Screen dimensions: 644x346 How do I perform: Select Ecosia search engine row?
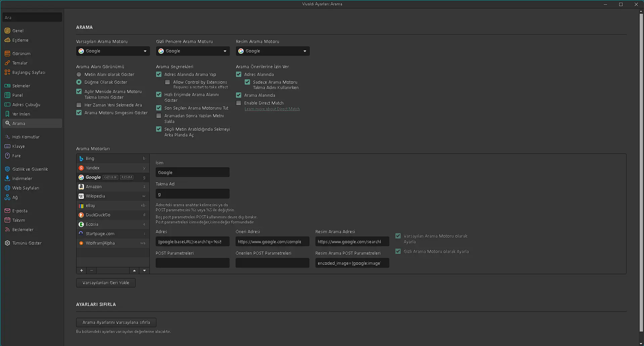click(113, 224)
